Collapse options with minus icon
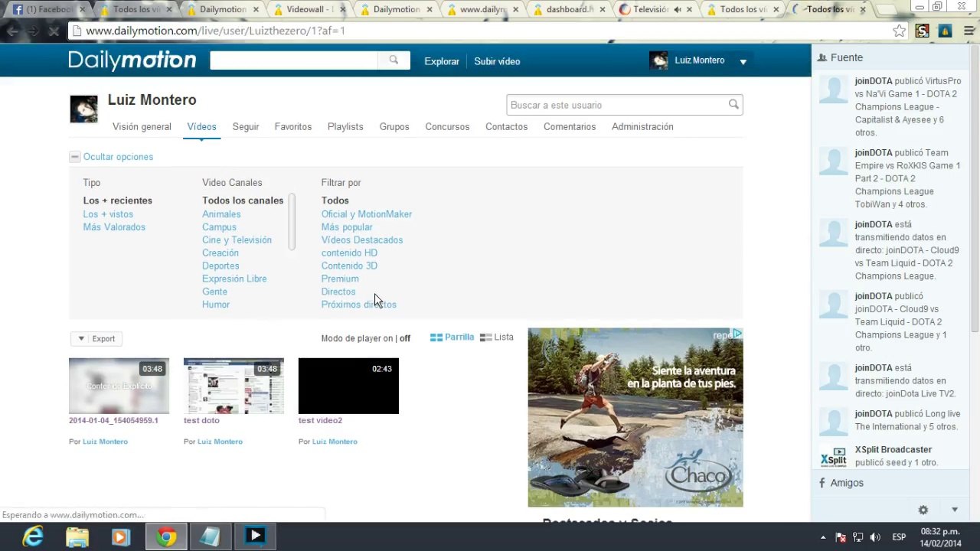This screenshot has height=551, width=980. pos(74,157)
